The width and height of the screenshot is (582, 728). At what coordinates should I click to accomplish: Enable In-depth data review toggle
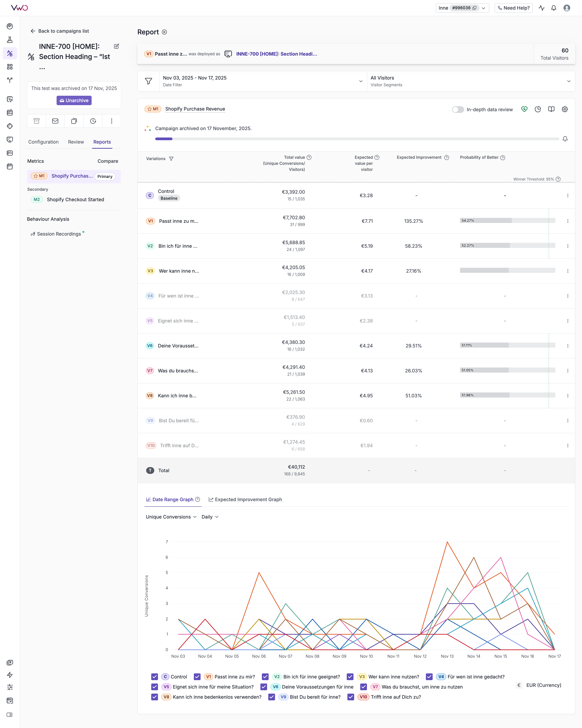pyautogui.click(x=458, y=109)
